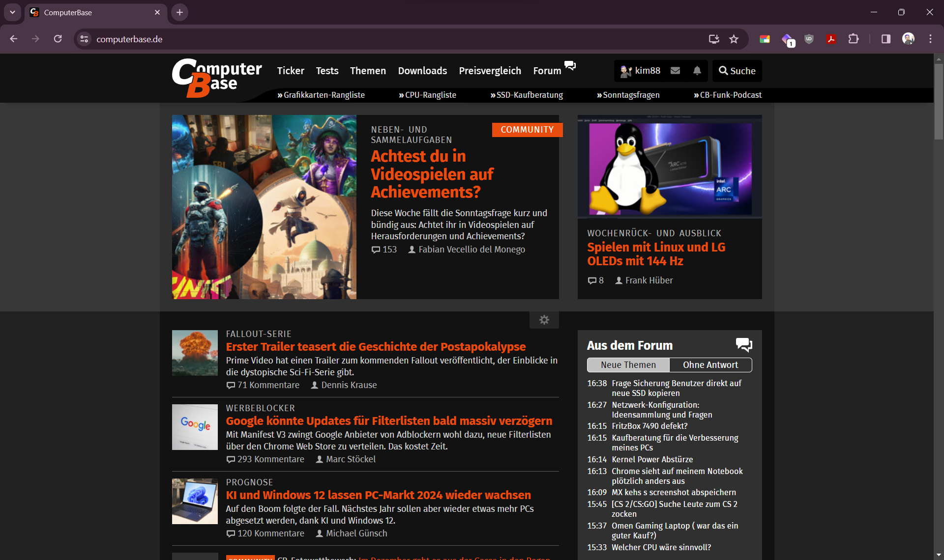Switch forum list to Ohne Antwort
The image size is (944, 560).
710,365
